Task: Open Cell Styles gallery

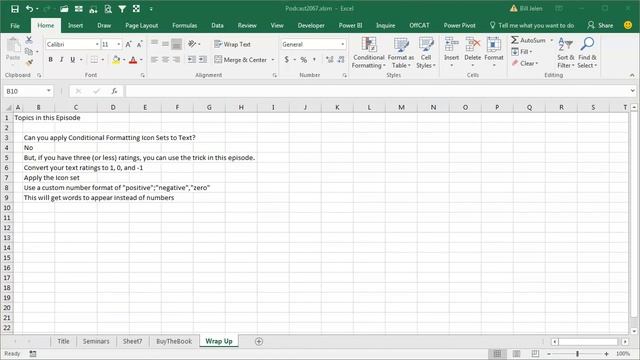Action: (x=426, y=53)
